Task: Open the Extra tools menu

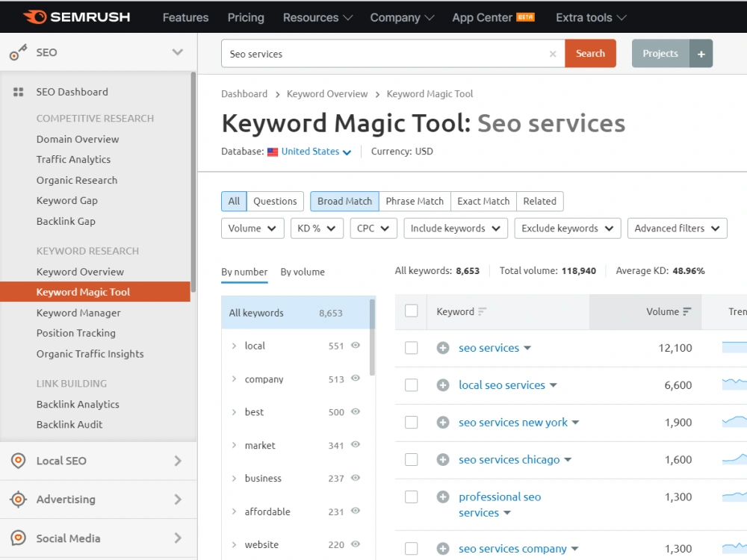Action: [591, 18]
